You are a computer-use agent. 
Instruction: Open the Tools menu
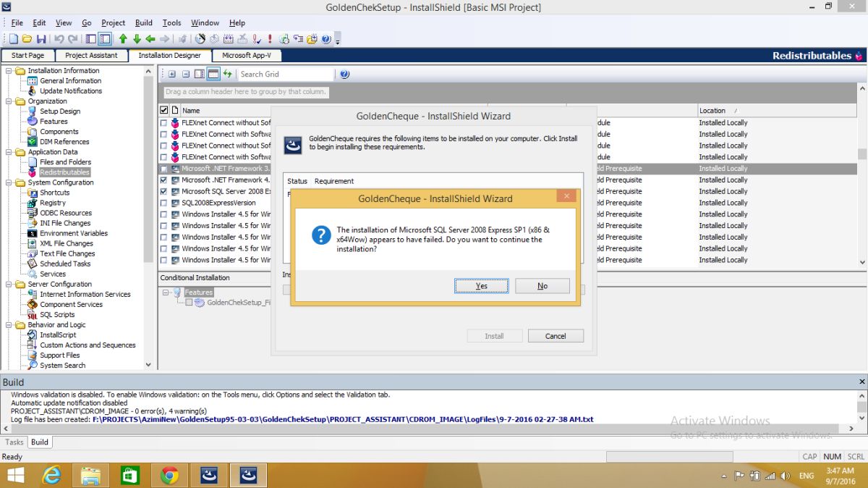coord(171,22)
